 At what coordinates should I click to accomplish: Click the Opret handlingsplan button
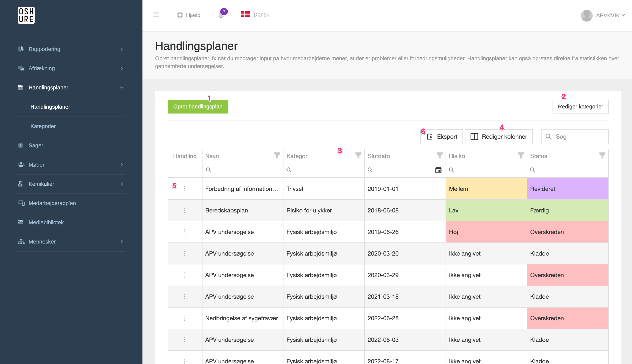pos(197,107)
